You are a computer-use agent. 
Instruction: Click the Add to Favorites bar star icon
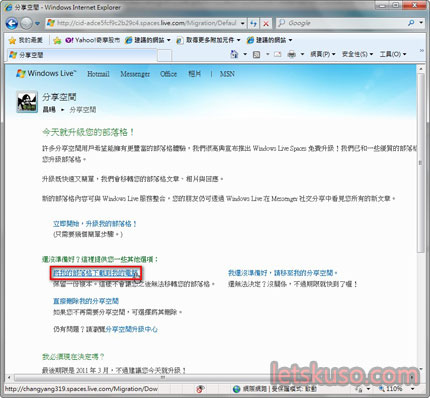click(57, 40)
